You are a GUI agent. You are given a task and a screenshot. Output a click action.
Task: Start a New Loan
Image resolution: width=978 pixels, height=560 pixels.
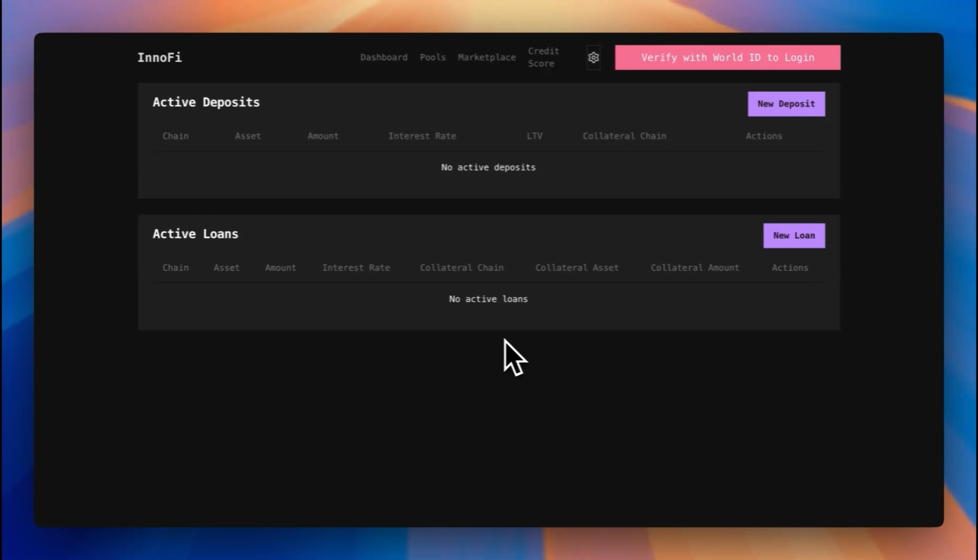[x=794, y=235]
